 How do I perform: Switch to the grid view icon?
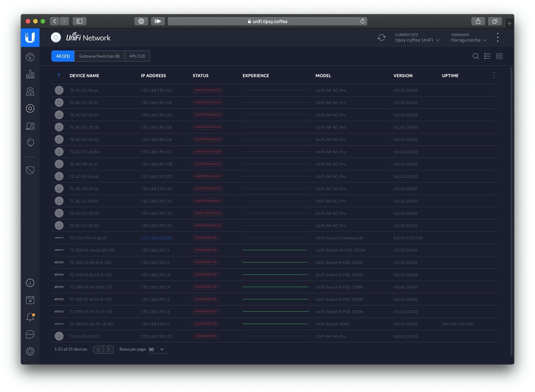pyautogui.click(x=499, y=56)
